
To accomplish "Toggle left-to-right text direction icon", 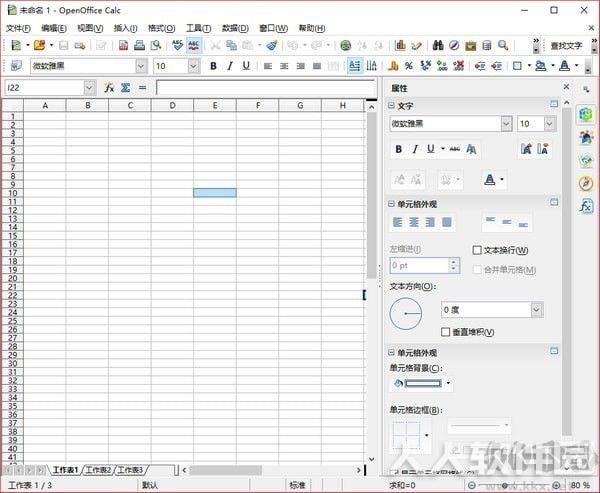I will [355, 66].
